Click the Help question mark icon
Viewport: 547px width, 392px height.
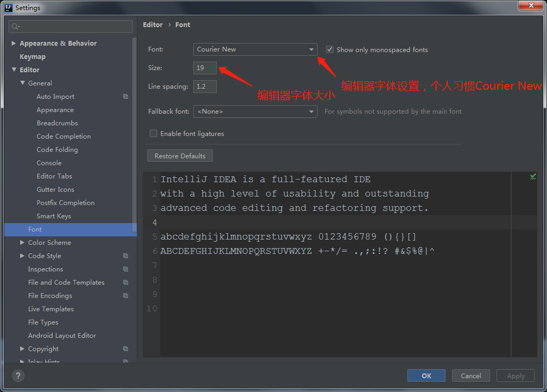coord(18,376)
